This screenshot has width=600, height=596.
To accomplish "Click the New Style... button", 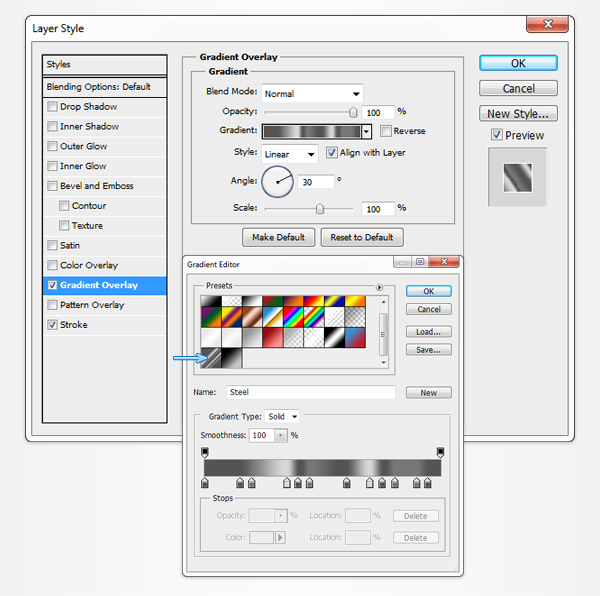I will point(518,114).
